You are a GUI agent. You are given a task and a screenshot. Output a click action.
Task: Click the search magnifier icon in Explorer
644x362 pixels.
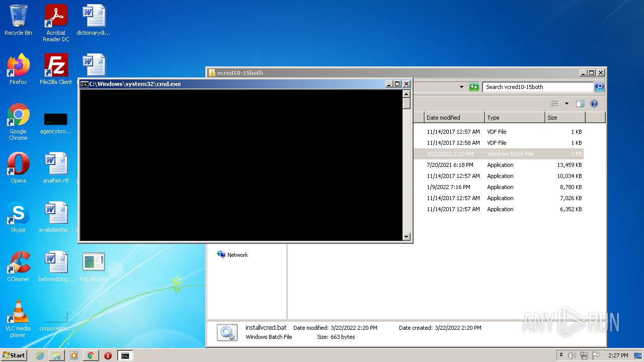[x=599, y=87]
